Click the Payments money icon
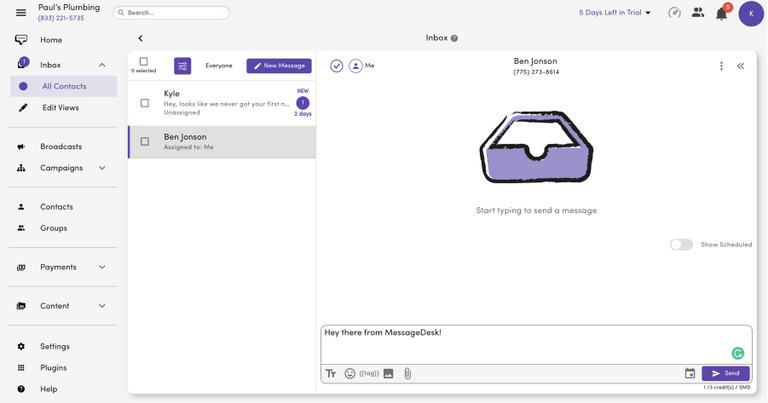Screen dimensions: 768x403 (x=21, y=267)
